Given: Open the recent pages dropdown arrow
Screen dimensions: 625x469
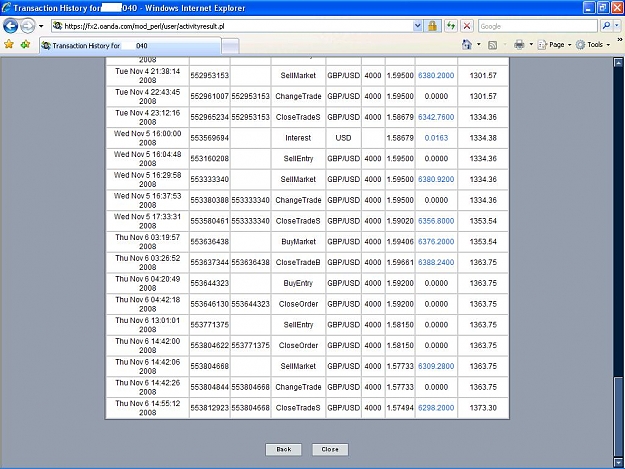Looking at the screenshot, I should (41, 26).
